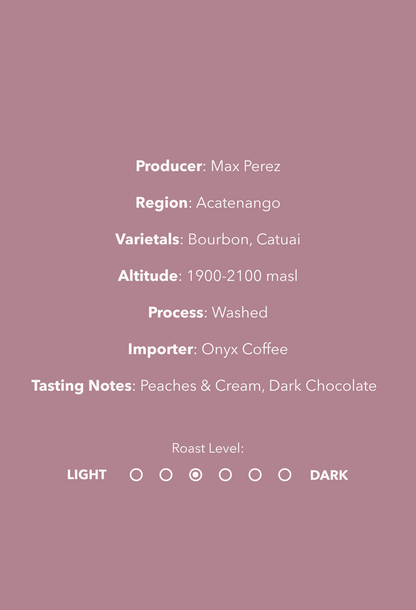Select the first roast level circle nearest LIGHT
The image size is (416, 610).
coord(136,475)
